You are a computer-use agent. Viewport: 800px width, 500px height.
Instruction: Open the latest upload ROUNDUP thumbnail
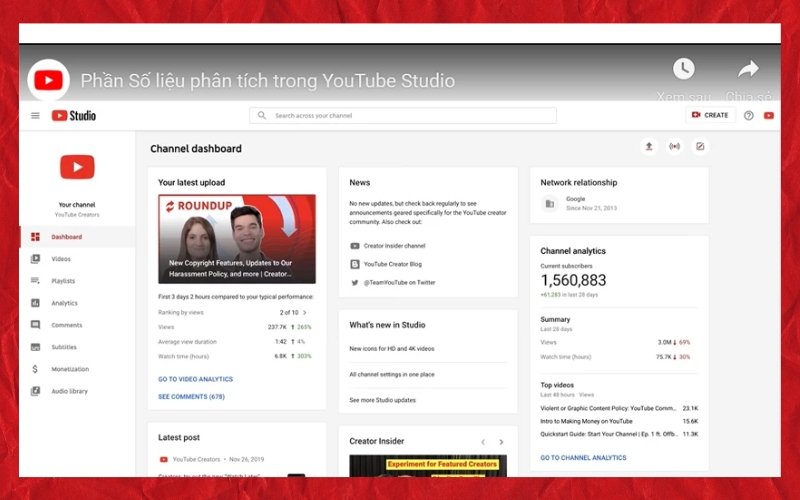(237, 239)
